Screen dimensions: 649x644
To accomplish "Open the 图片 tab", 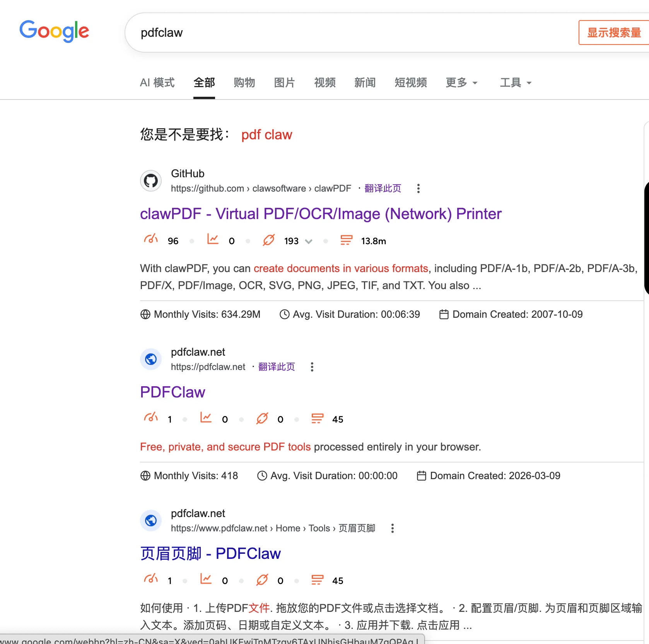I will [x=285, y=82].
